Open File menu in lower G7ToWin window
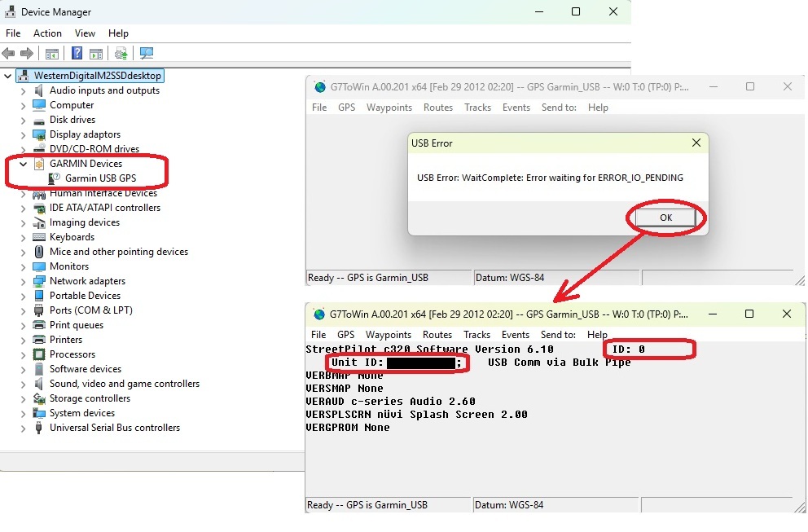Viewport: 808px width, 532px height. [x=318, y=335]
